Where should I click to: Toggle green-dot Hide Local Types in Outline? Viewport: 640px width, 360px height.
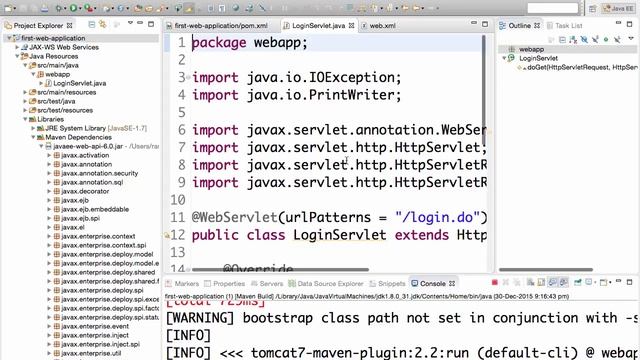[x=606, y=39]
